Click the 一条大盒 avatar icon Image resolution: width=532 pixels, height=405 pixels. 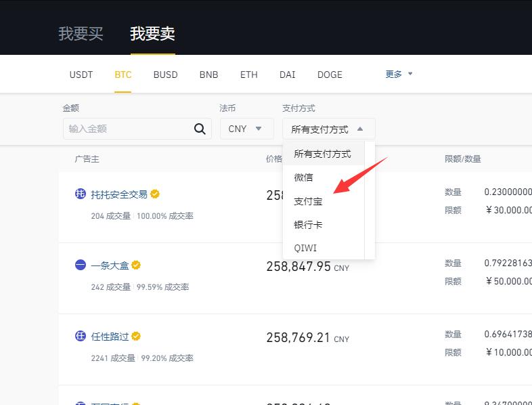[x=81, y=265]
